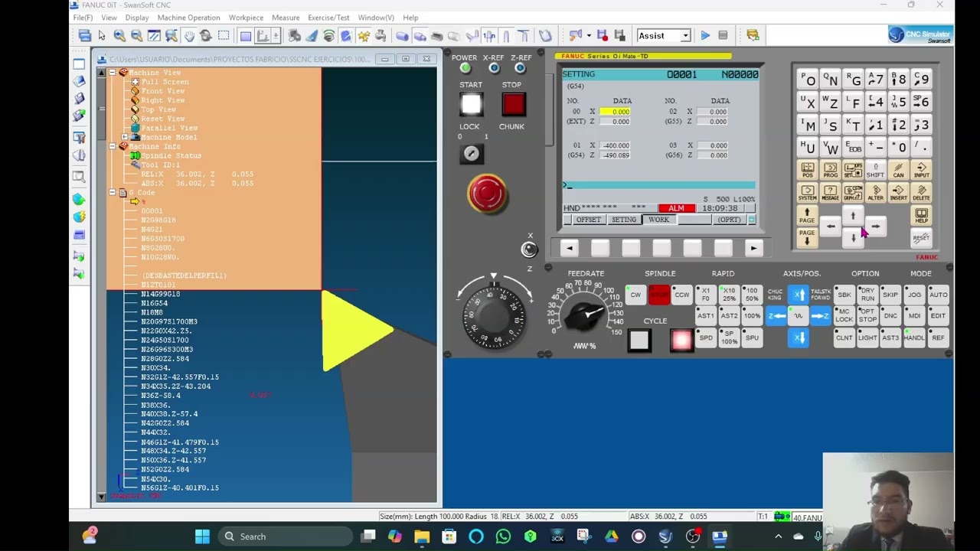
Task: Click the blue play run toolbar icon
Action: pos(705,36)
